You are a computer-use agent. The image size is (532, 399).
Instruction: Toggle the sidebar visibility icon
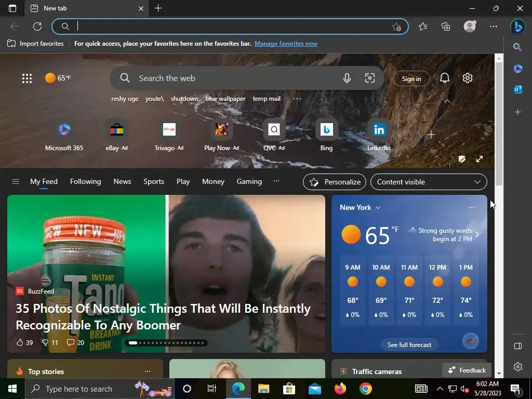coord(517,345)
